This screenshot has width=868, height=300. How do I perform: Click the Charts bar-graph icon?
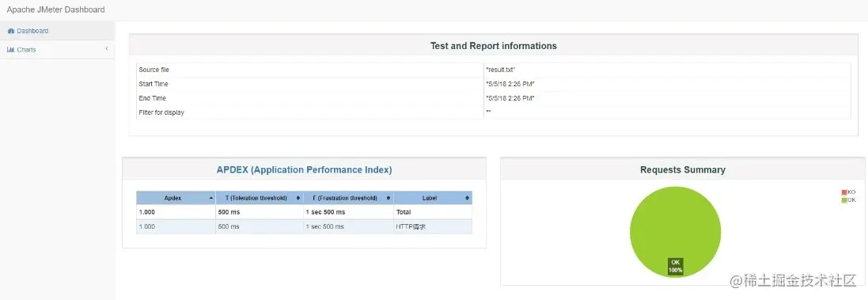10,50
